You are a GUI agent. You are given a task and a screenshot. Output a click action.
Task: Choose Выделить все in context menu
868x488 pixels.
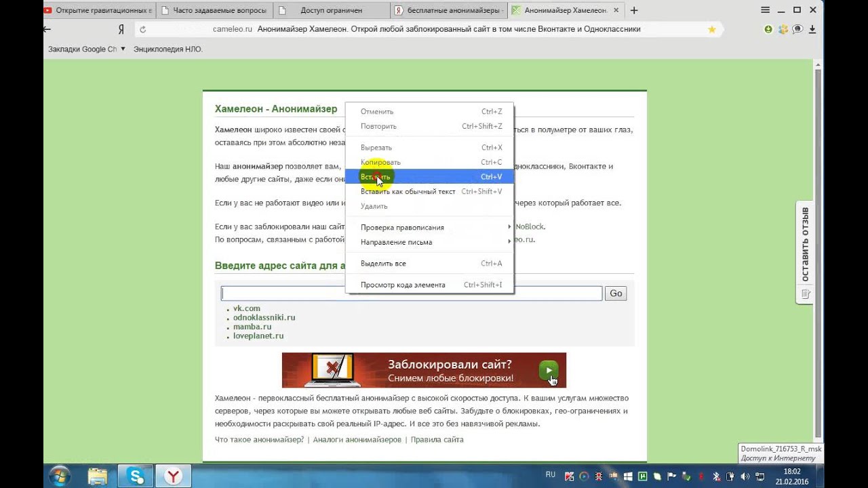point(429,263)
